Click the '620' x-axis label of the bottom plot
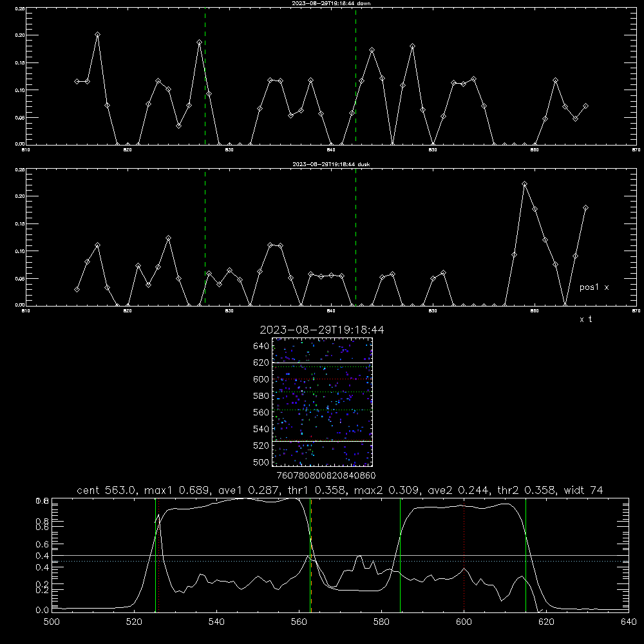 (x=546, y=622)
